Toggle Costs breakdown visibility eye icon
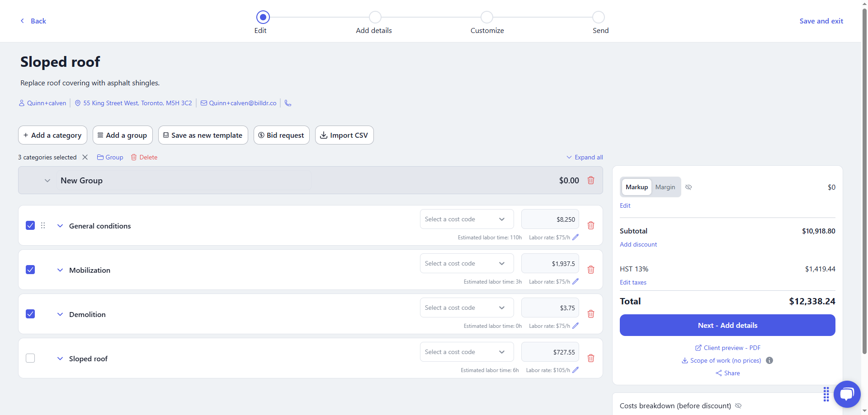This screenshot has width=868, height=415. coord(738,406)
